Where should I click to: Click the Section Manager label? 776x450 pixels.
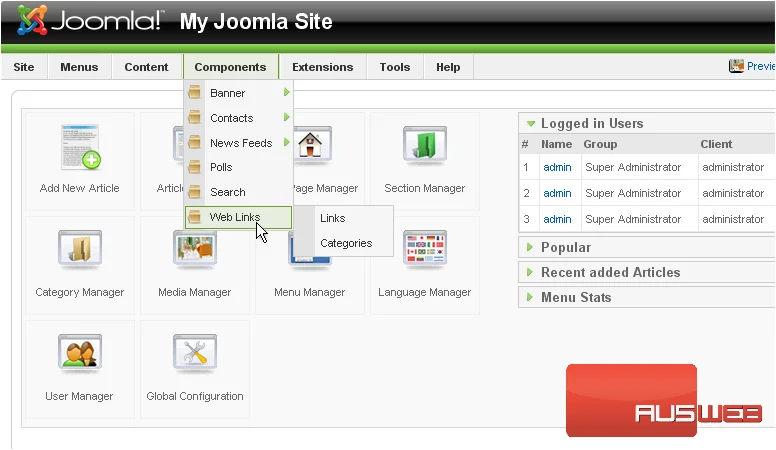point(425,188)
